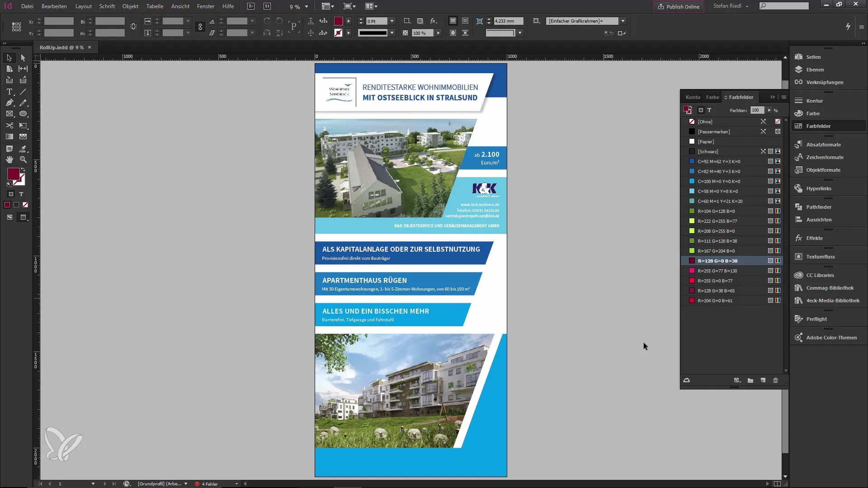Open the effects fx button in control bar
The width and height of the screenshot is (868, 488).
point(433,21)
